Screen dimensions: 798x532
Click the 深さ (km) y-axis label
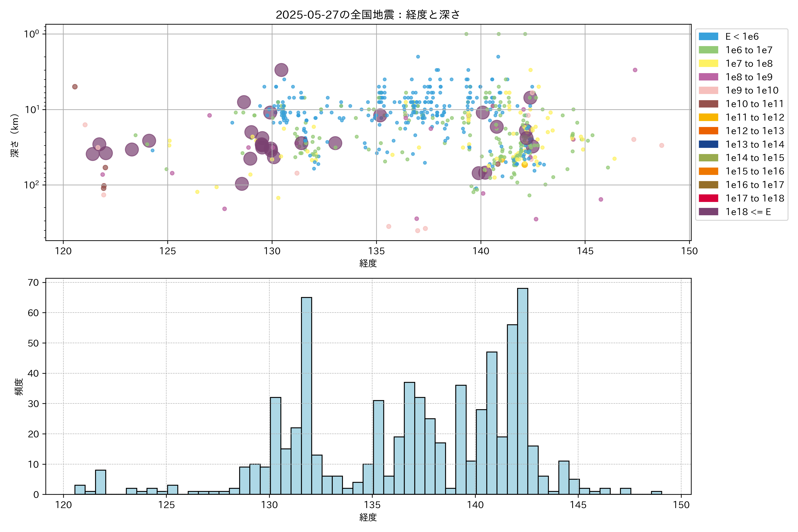15,135
